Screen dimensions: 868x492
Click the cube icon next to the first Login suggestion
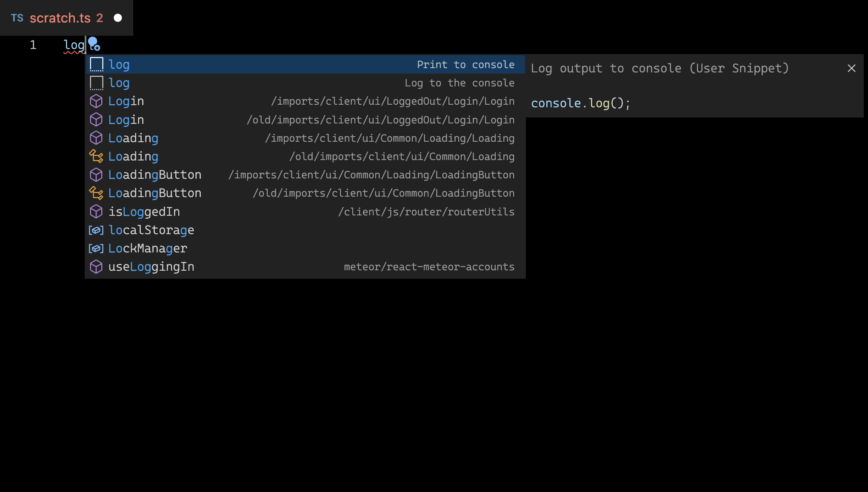pyautogui.click(x=96, y=101)
